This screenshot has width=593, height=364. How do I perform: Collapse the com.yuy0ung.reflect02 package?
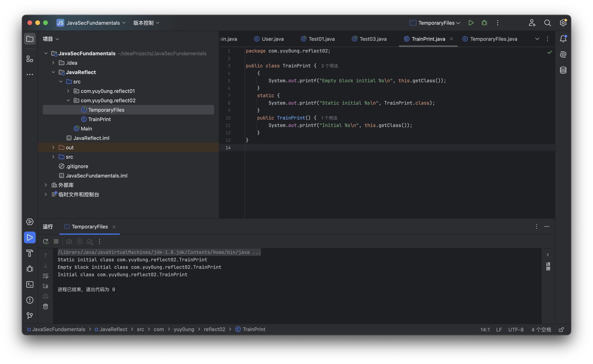(x=68, y=100)
